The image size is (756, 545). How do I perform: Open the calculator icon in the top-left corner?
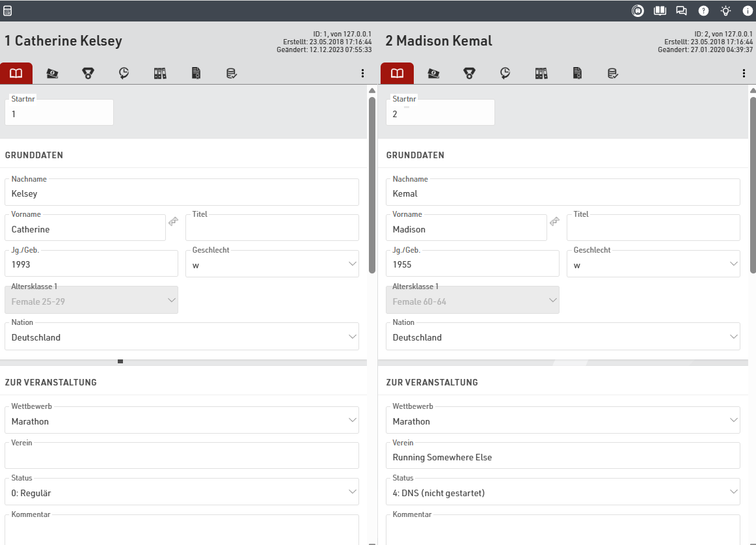pos(8,11)
